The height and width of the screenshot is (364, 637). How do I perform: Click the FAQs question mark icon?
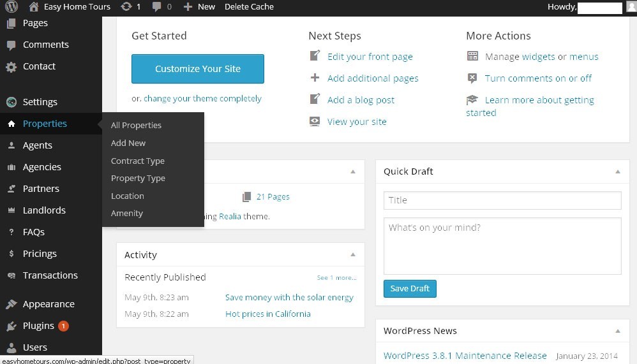tap(11, 232)
